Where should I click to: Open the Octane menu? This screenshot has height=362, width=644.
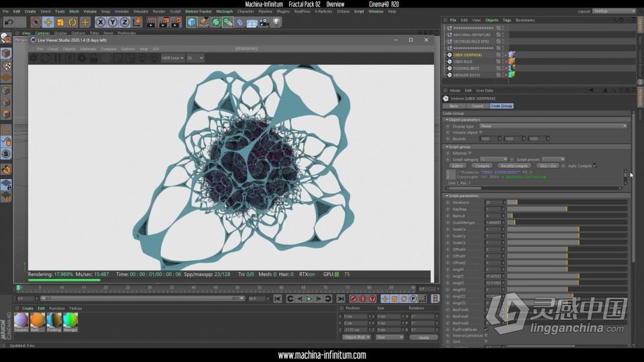[x=343, y=11]
